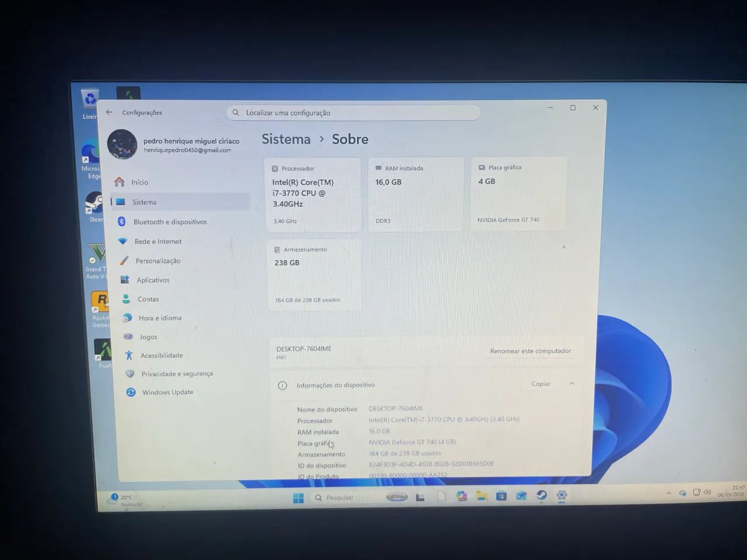Select the Steam desktop shortcut

(95, 208)
